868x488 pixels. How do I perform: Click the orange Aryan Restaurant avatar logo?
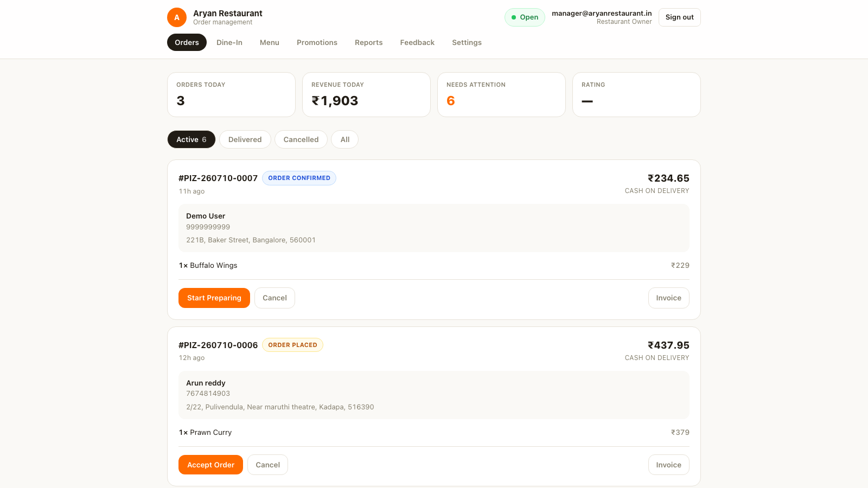tap(177, 17)
